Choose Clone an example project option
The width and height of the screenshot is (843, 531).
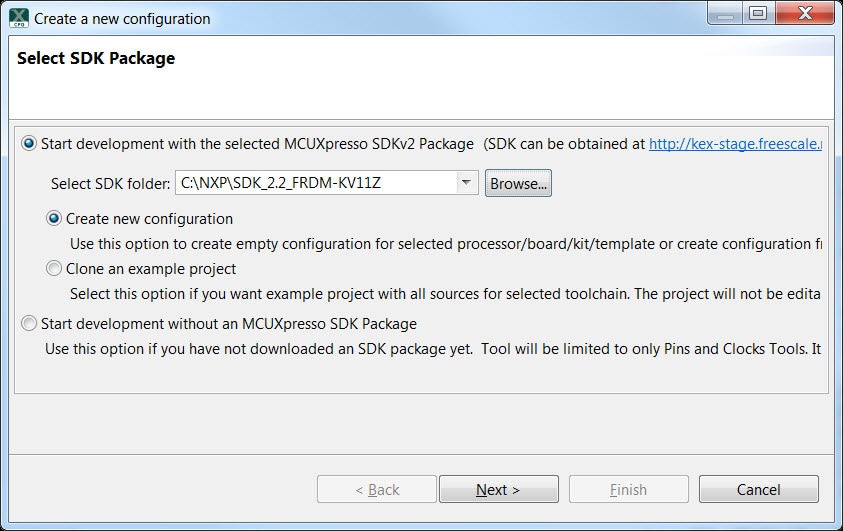[54, 268]
